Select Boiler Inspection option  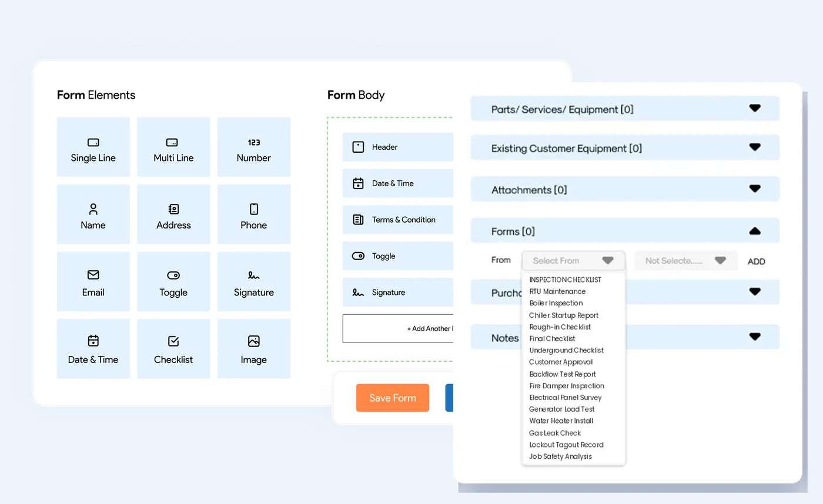click(x=556, y=303)
